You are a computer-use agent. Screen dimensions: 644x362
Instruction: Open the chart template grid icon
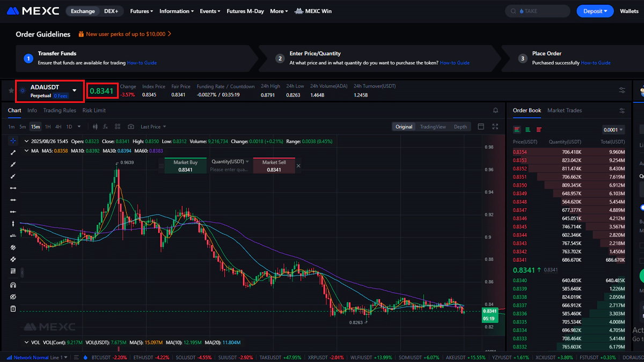(x=118, y=127)
